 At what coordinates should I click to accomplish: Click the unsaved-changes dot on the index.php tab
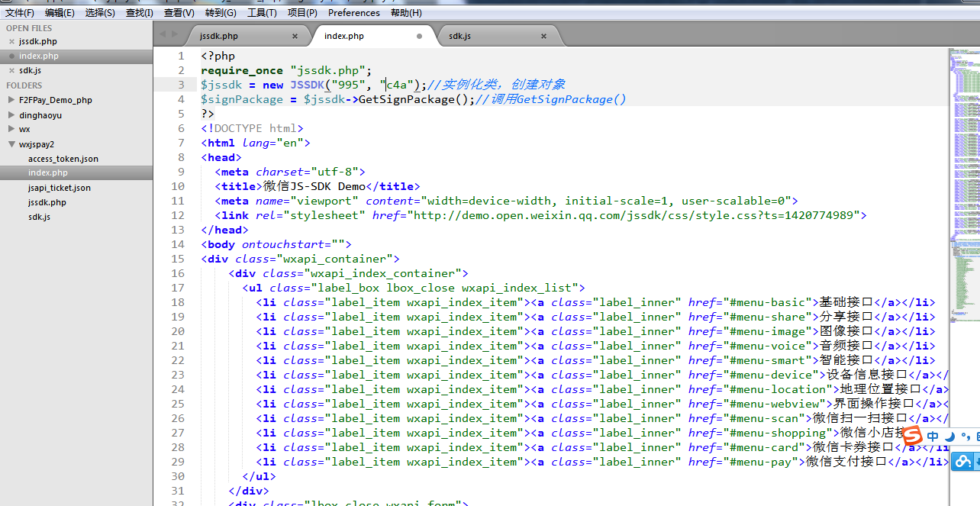pyautogui.click(x=420, y=36)
